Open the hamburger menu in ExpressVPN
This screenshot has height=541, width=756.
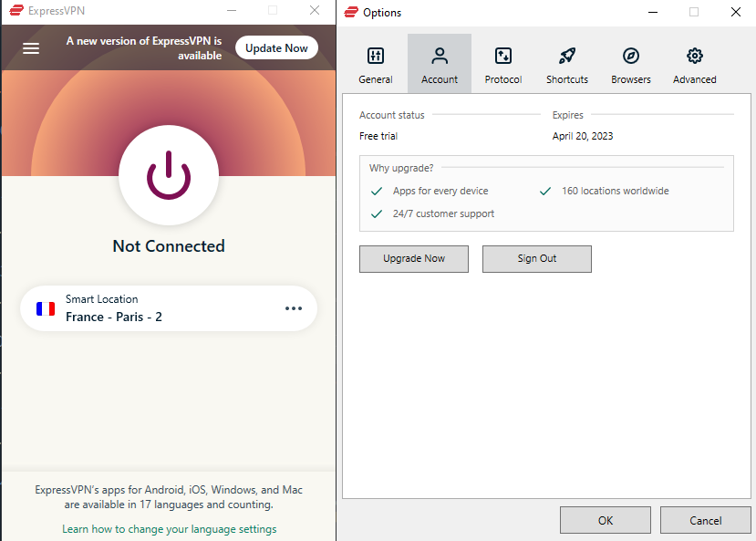coord(31,48)
